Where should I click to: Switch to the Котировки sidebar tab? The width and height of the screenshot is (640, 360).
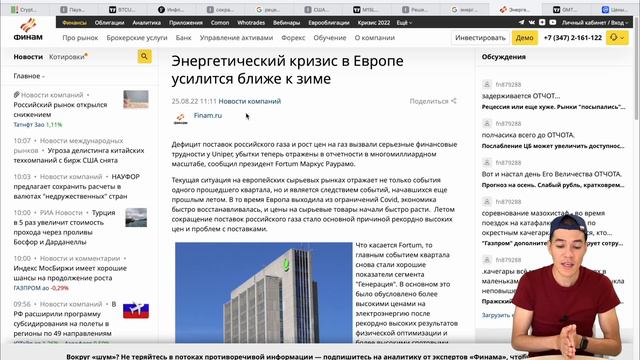point(67,57)
